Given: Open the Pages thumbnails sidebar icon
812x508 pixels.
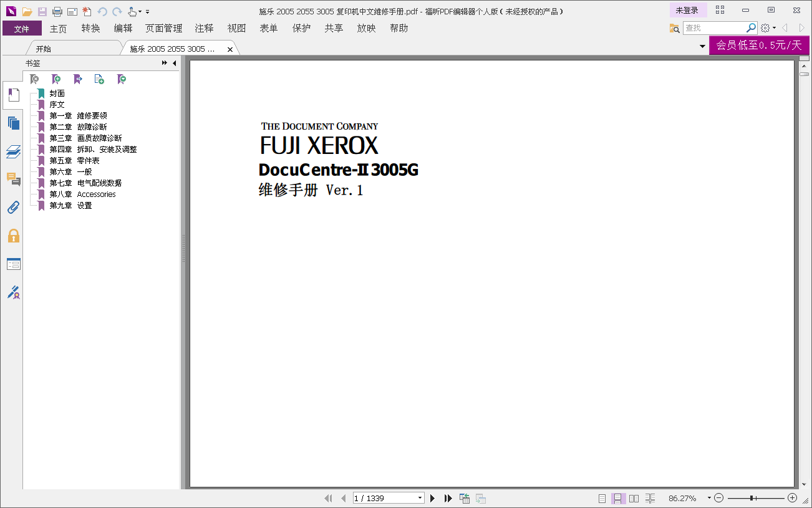Looking at the screenshot, I should (14, 123).
